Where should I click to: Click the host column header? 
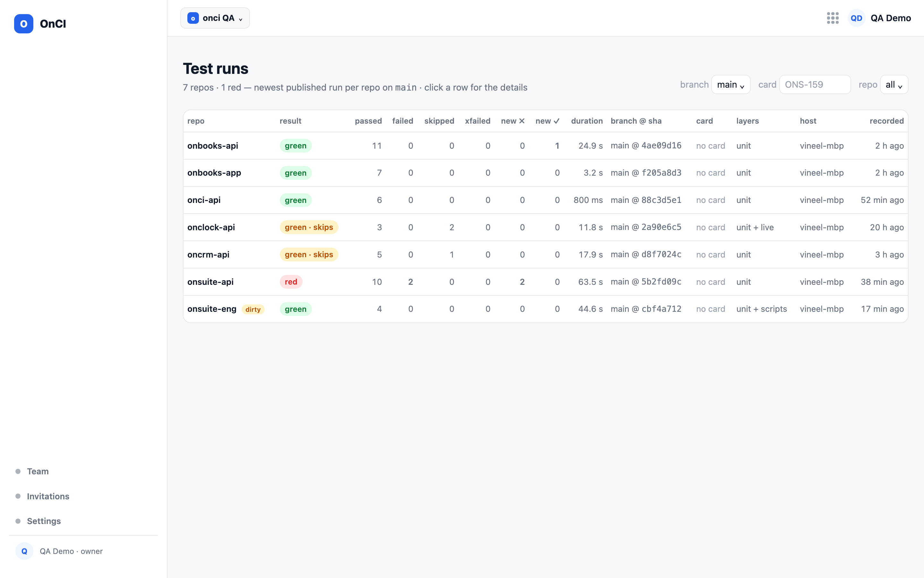(808, 121)
